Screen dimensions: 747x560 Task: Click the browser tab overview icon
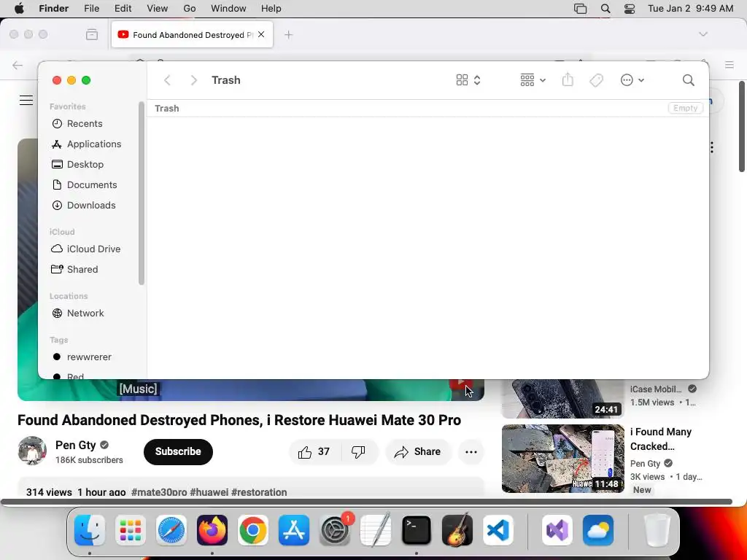[x=92, y=35]
